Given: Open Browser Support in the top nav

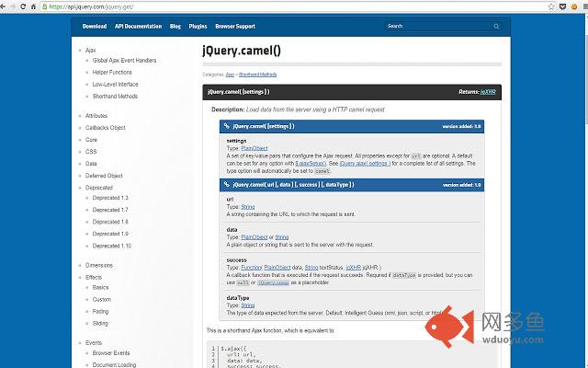Looking at the screenshot, I should pos(235,27).
